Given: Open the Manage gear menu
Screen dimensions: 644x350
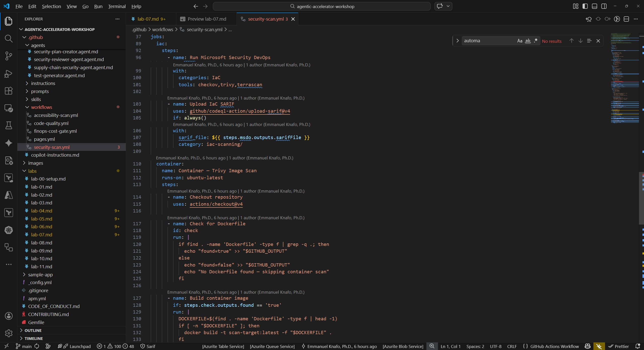Looking at the screenshot, I should (8, 333).
